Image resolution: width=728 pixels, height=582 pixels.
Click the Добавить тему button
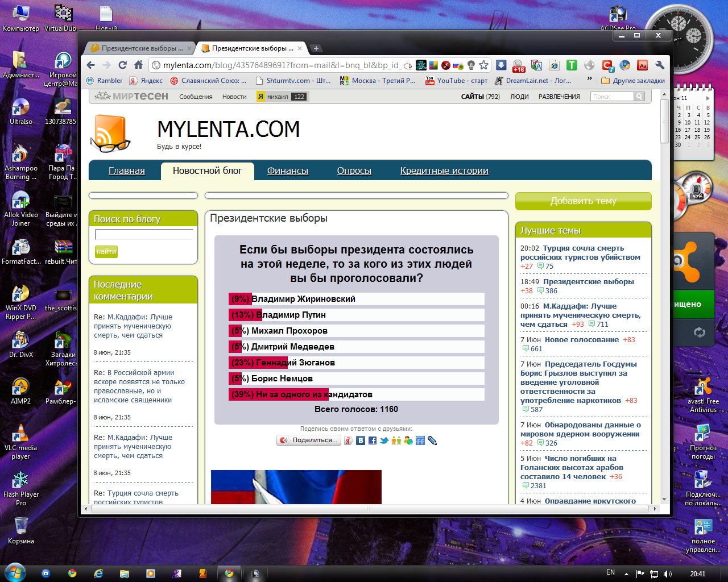click(583, 201)
